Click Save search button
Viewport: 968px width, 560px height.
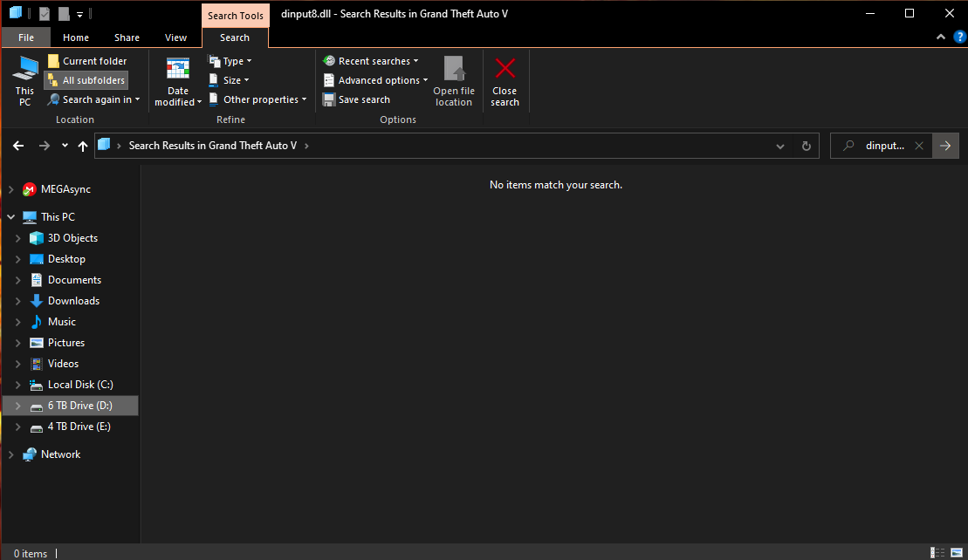pyautogui.click(x=357, y=99)
